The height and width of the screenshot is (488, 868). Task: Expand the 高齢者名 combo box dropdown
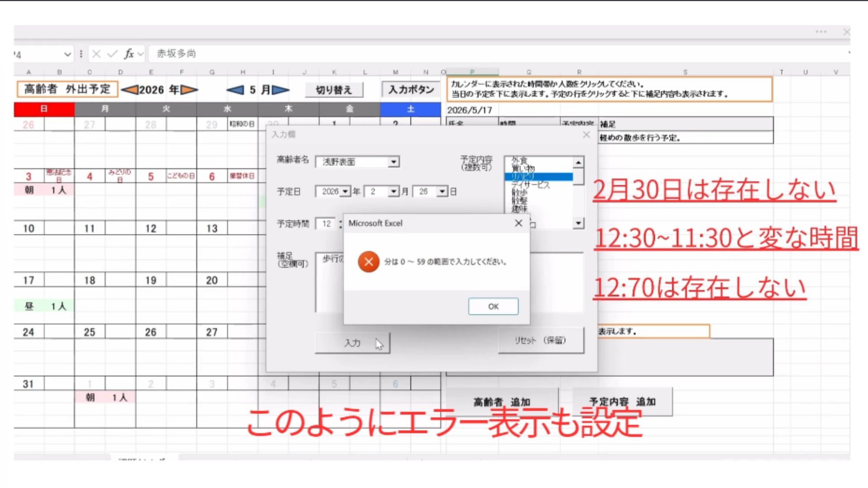coord(394,162)
